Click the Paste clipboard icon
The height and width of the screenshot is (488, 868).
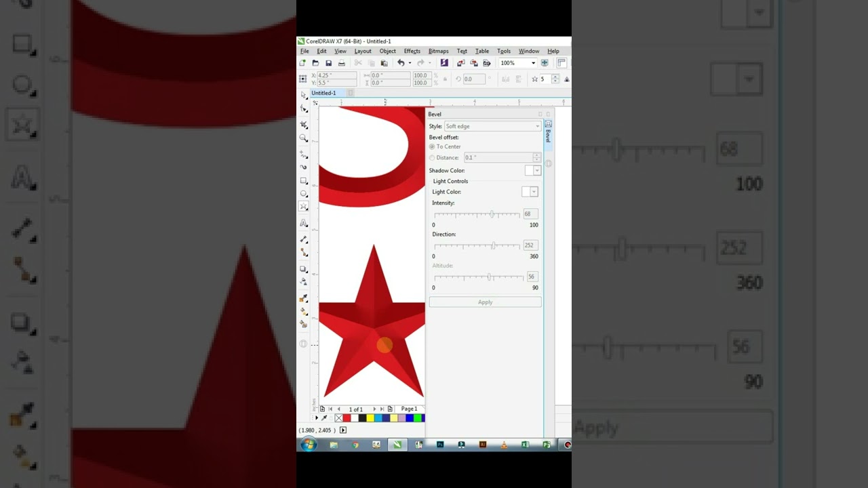point(384,63)
